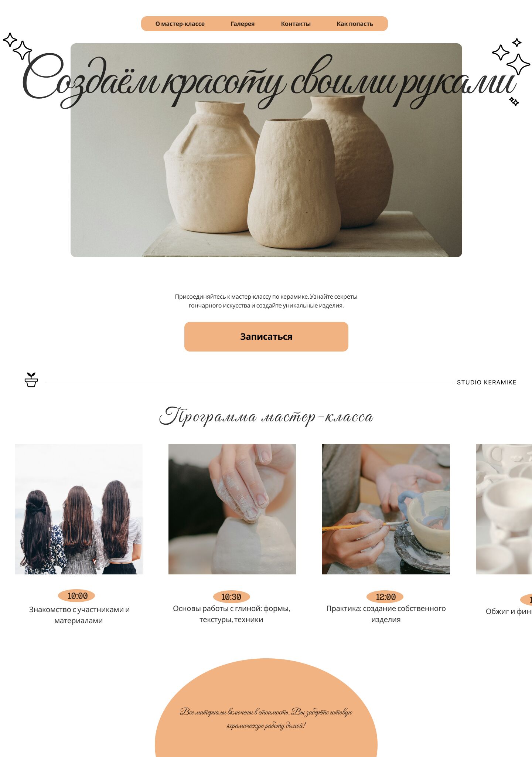The height and width of the screenshot is (757, 532).
Task: Open the partially visible white cups photo
Action: pyautogui.click(x=504, y=509)
